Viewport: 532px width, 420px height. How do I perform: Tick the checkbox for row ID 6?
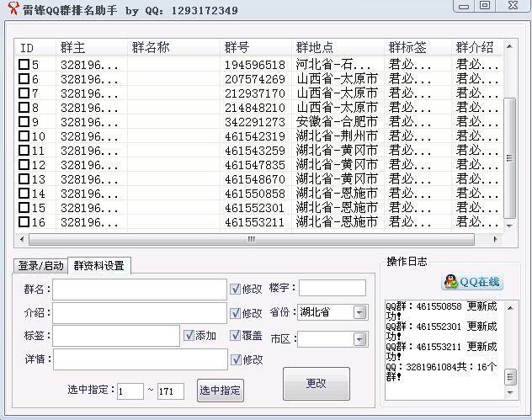(x=24, y=78)
